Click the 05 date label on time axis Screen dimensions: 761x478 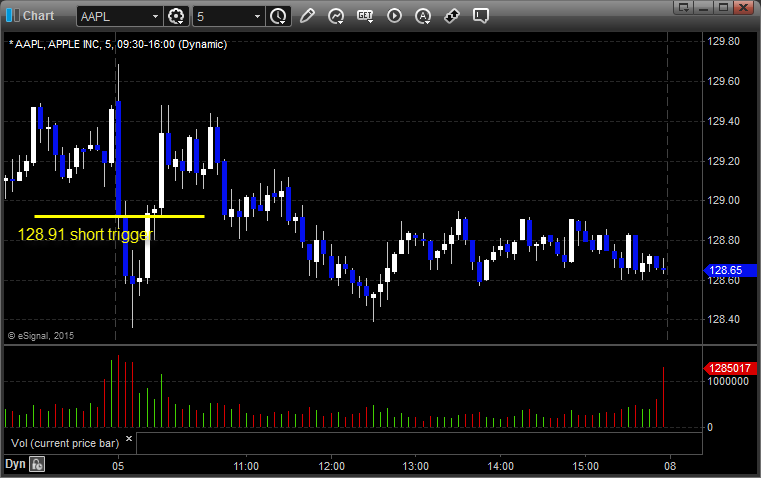point(118,466)
